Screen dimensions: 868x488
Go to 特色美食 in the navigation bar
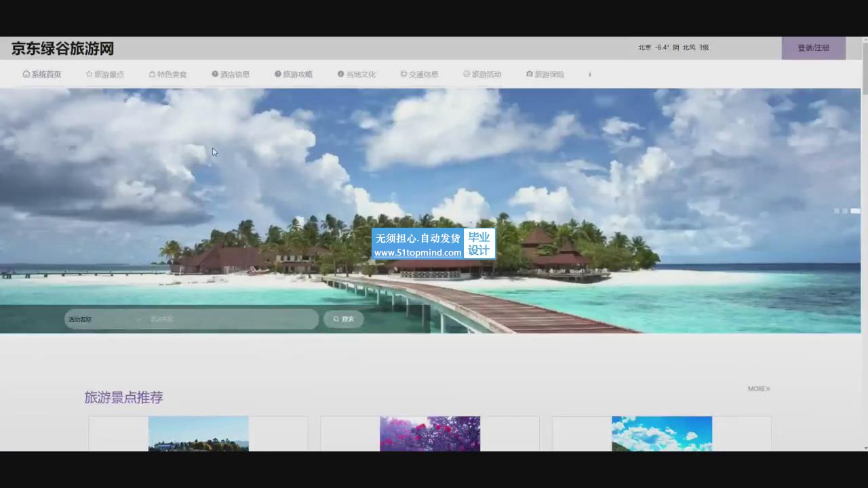[x=167, y=75]
